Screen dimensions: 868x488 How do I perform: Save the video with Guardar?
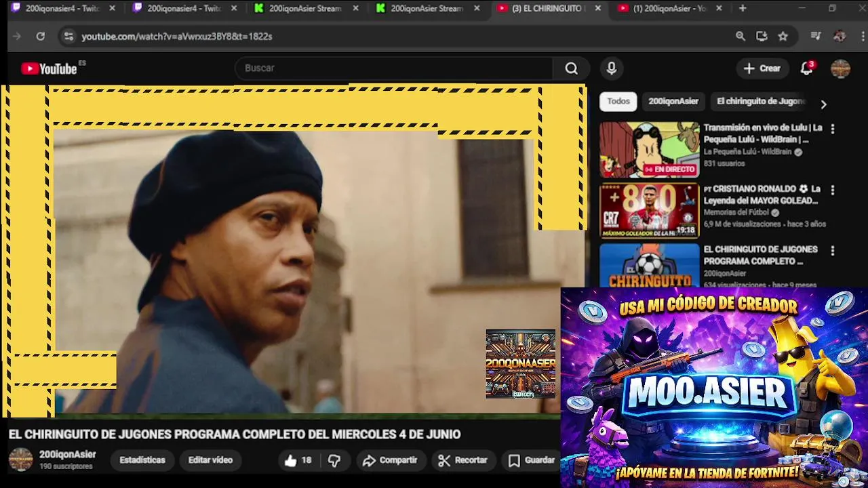(x=532, y=460)
